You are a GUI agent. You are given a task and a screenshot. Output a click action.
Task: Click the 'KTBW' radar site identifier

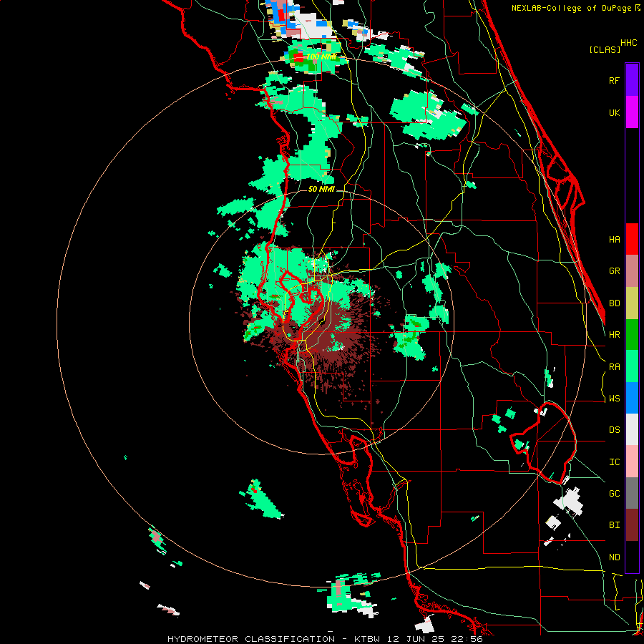tap(369, 639)
